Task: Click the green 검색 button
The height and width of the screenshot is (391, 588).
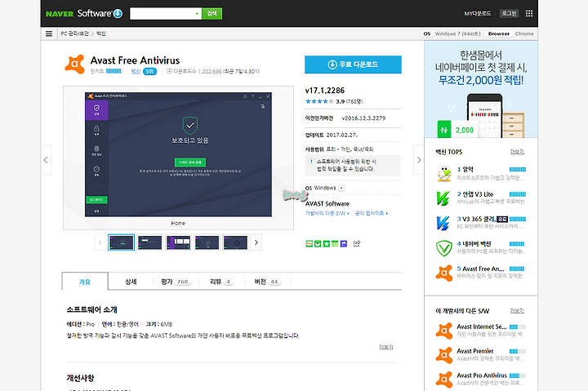Action: (212, 14)
